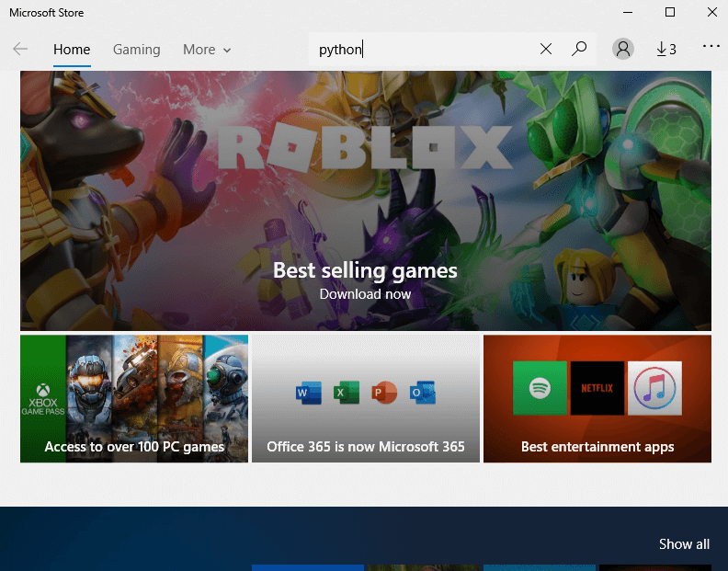Close the Microsoft Store window
Image resolution: width=728 pixels, height=571 pixels.
tap(712, 12)
